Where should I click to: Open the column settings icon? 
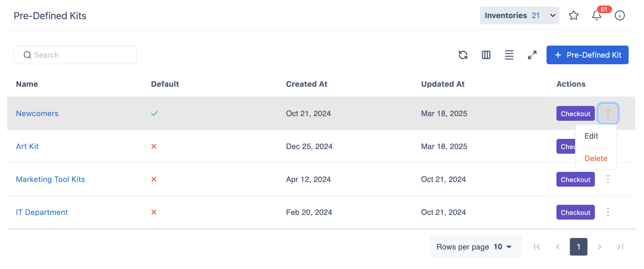(486, 55)
